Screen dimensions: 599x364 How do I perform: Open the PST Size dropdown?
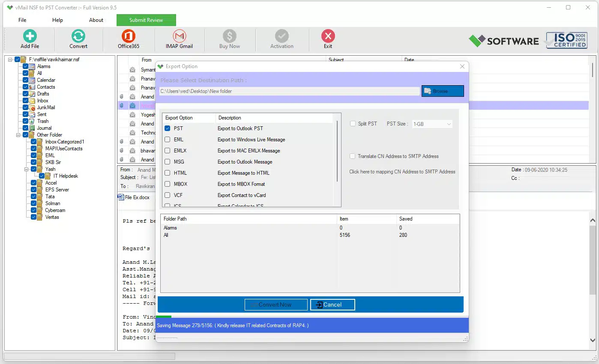pos(432,124)
